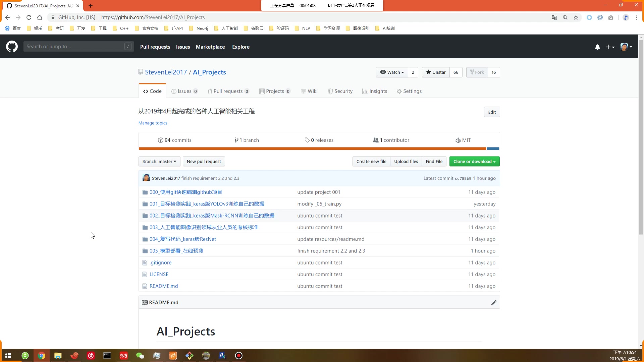This screenshot has height=362, width=644.
Task: Expand the Branch: master selector
Action: [x=159, y=162]
